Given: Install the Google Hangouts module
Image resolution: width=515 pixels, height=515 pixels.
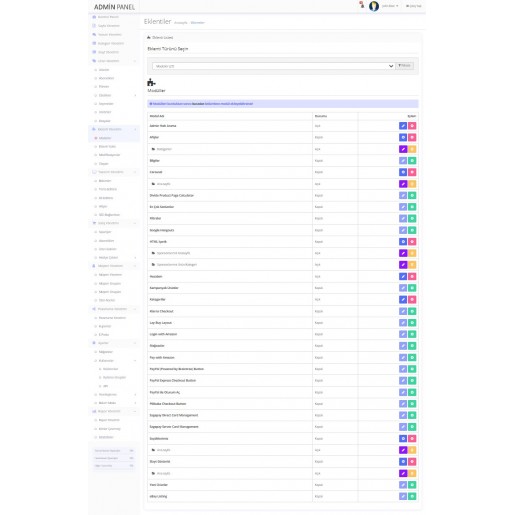Looking at the screenshot, I should tap(412, 230).
